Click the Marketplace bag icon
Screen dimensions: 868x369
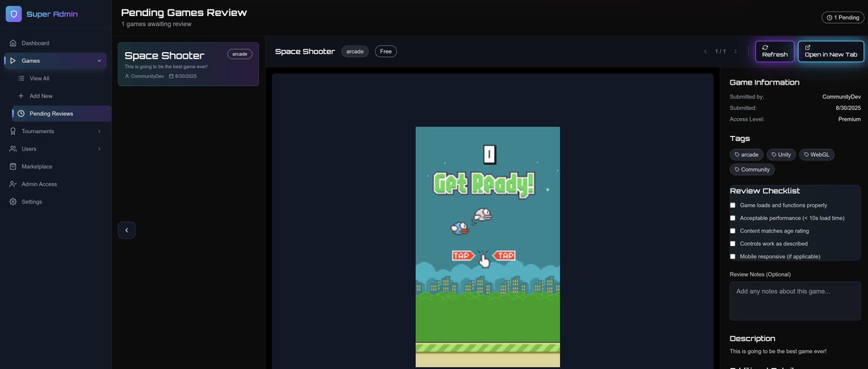click(13, 166)
